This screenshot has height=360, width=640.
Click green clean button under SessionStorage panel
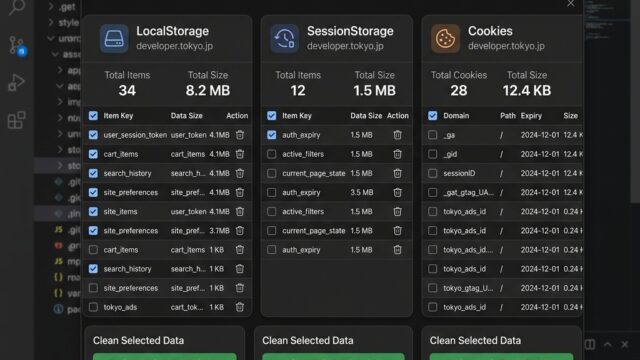[333, 356]
